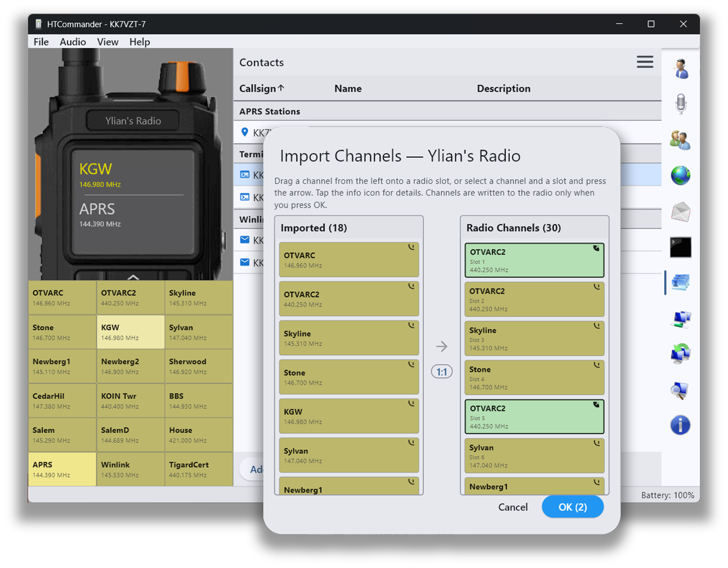Image resolution: width=728 pixels, height=568 pixels.
Task: Open the blue info circle sidebar icon
Action: point(681,425)
